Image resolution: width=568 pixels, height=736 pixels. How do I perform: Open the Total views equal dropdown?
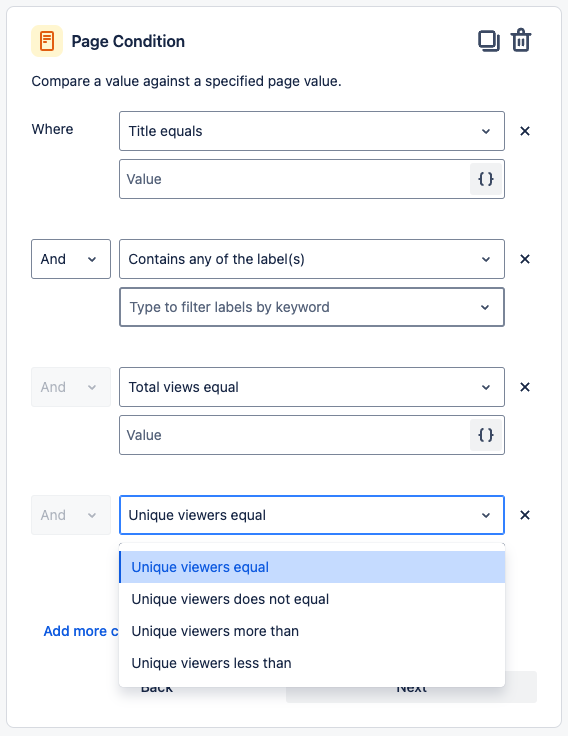[x=312, y=387]
